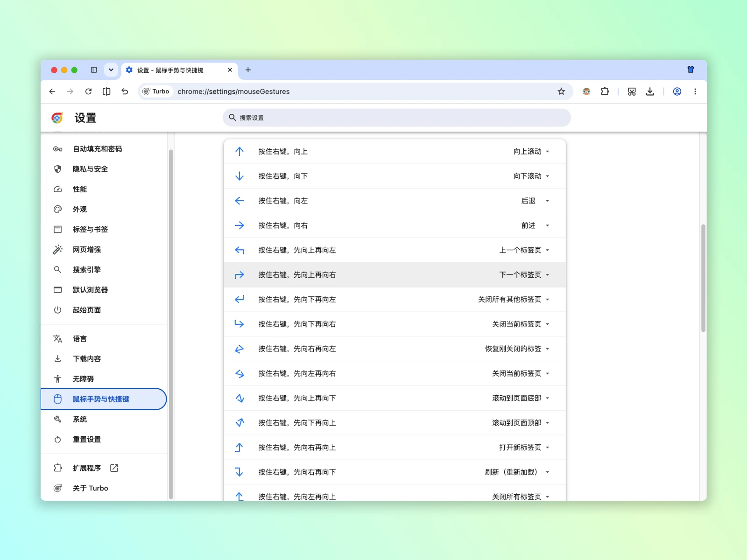Image resolution: width=747 pixels, height=560 pixels.
Task: Open 重置设置 in the sidebar
Action: 104,439
